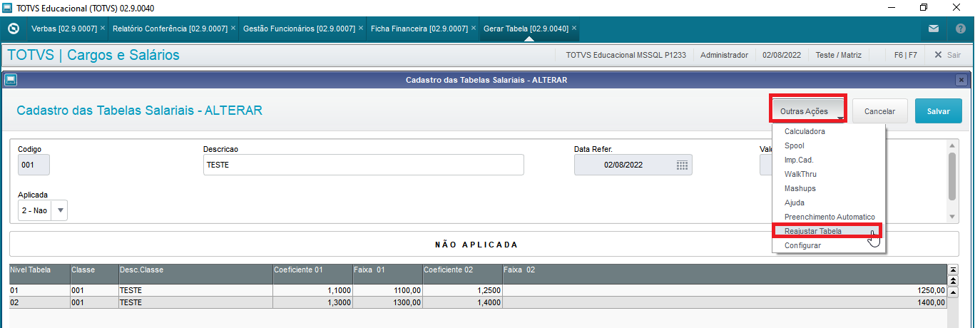Image resolution: width=980 pixels, height=328 pixels.
Task: Select WalkThru menu entry
Action: pyautogui.click(x=800, y=174)
